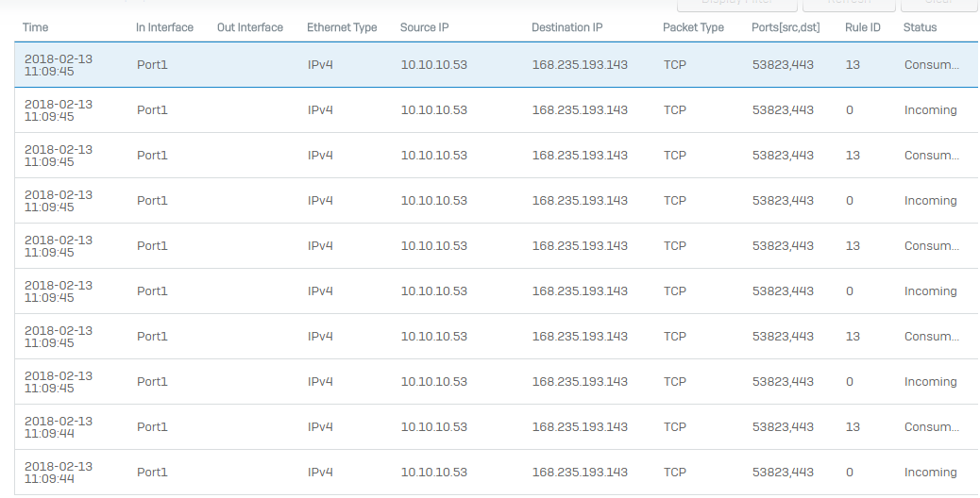Click the Incoming status in the second row
This screenshot has height=498, width=980.
[930, 110]
